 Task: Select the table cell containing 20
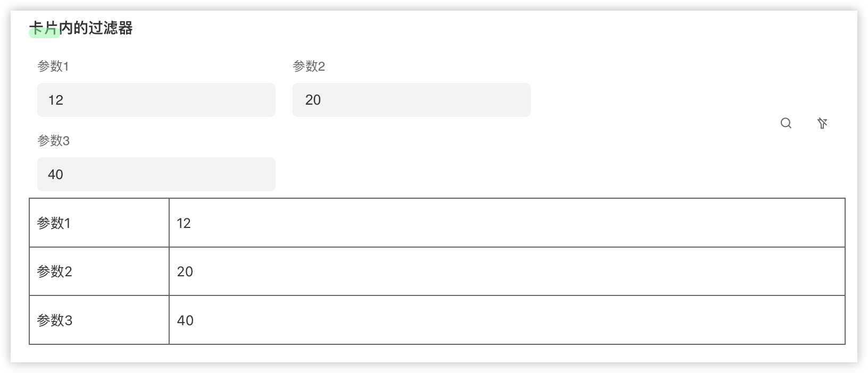point(185,272)
